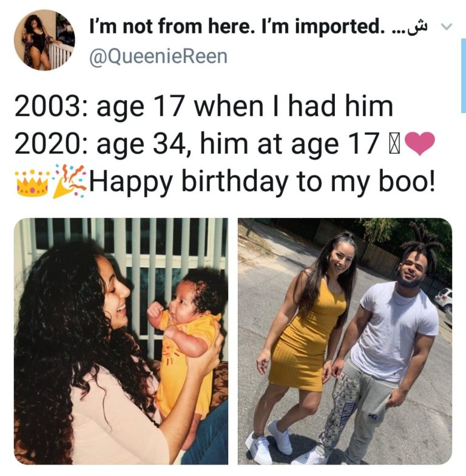Open the 2003 baby photo on left
Screen dimensions: 466x476
(x=121, y=341)
